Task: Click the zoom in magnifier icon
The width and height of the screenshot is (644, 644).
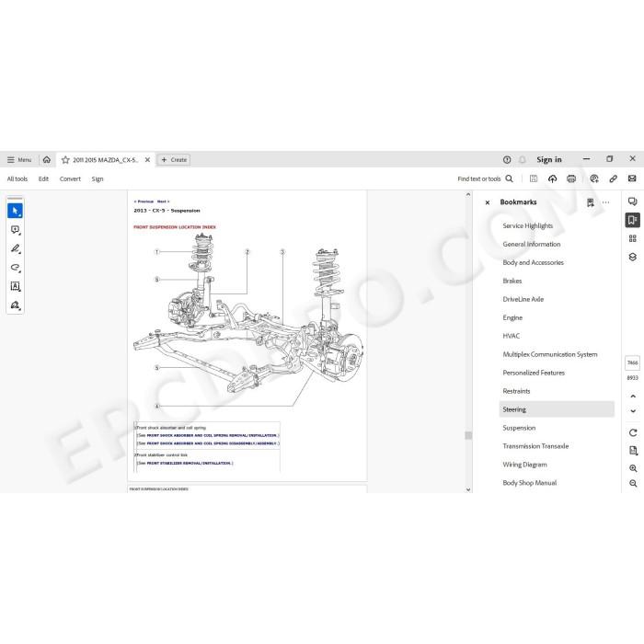Action: pos(633,468)
